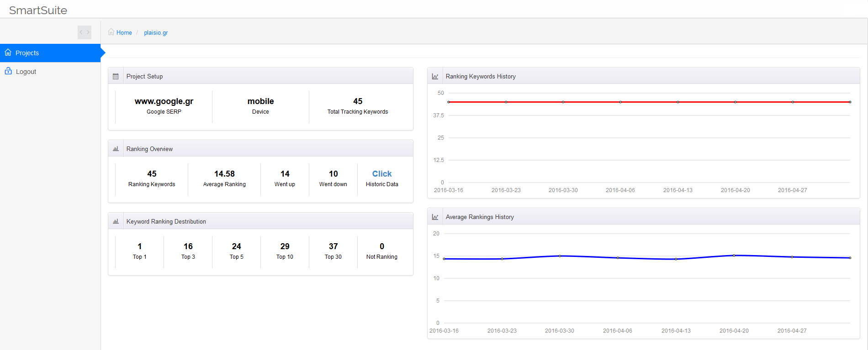Click the Top 10 value 29
The width and height of the screenshot is (868, 350).
coord(285,246)
